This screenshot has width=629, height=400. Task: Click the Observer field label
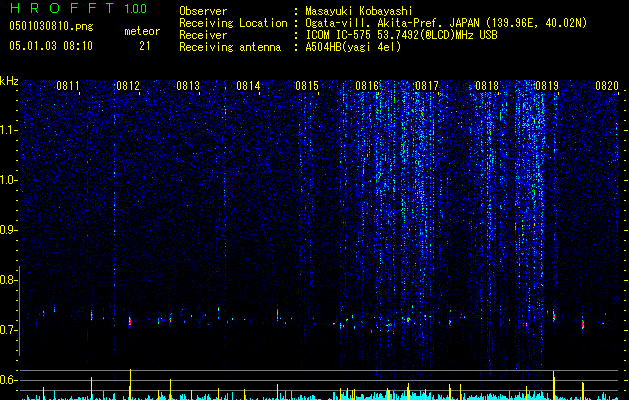pos(203,11)
